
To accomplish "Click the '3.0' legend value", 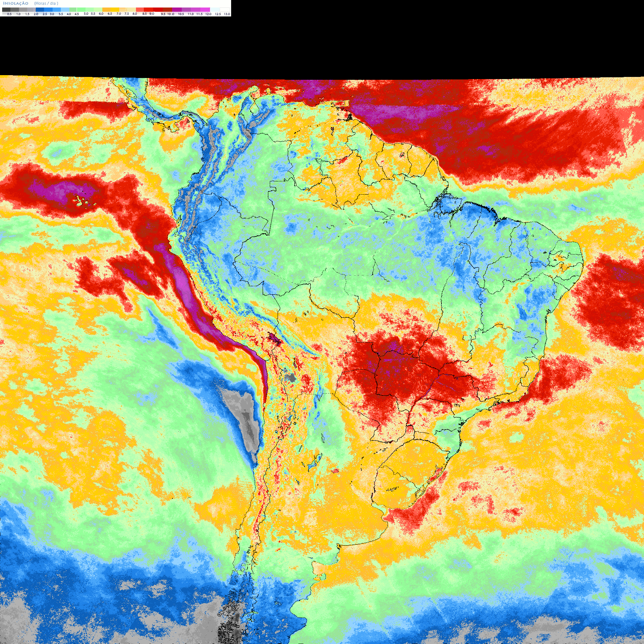I will point(52,14).
